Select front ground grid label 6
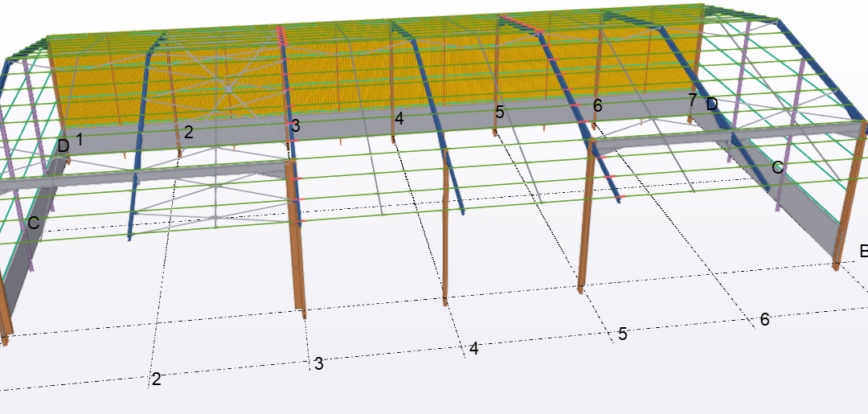868x414 pixels. tap(764, 319)
